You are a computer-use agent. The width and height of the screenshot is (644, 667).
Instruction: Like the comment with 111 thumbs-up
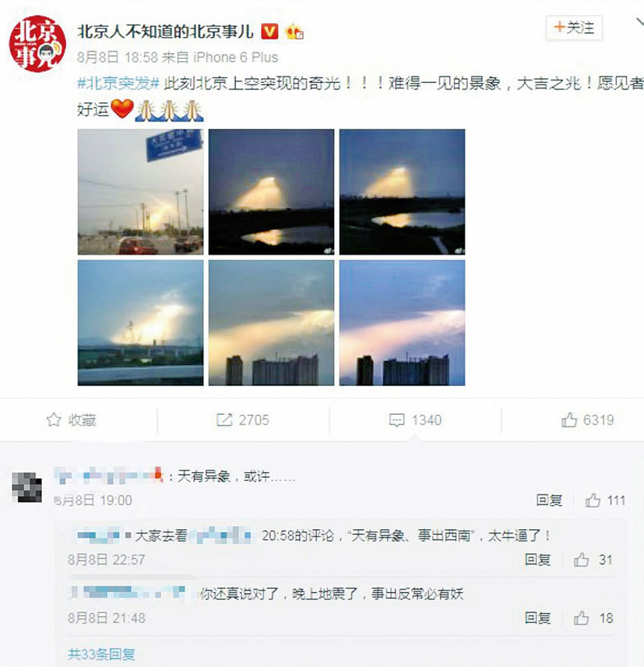tap(592, 500)
